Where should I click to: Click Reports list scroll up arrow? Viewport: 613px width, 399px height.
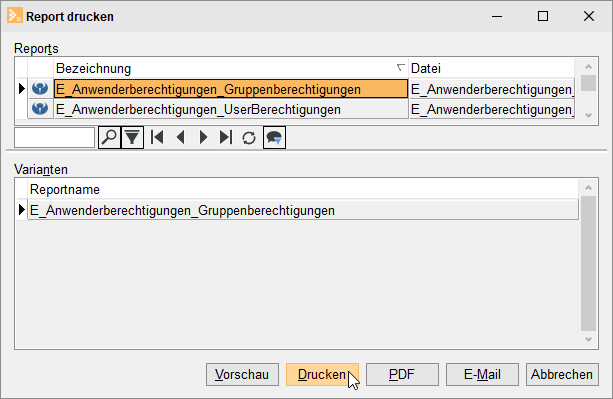pyautogui.click(x=588, y=67)
